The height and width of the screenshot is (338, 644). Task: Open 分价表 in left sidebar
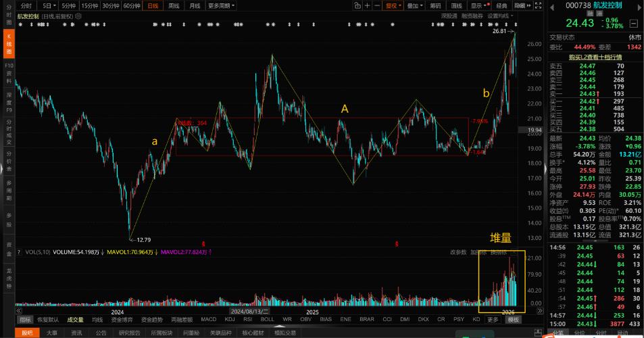(x=9, y=162)
